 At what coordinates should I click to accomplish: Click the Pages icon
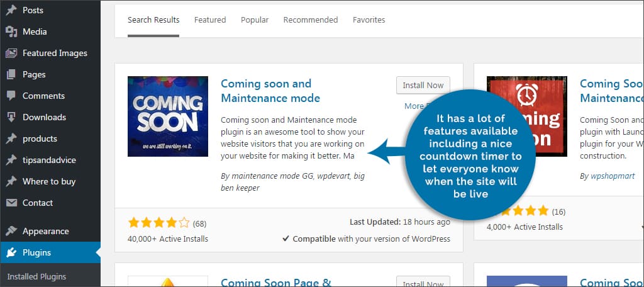coord(11,74)
